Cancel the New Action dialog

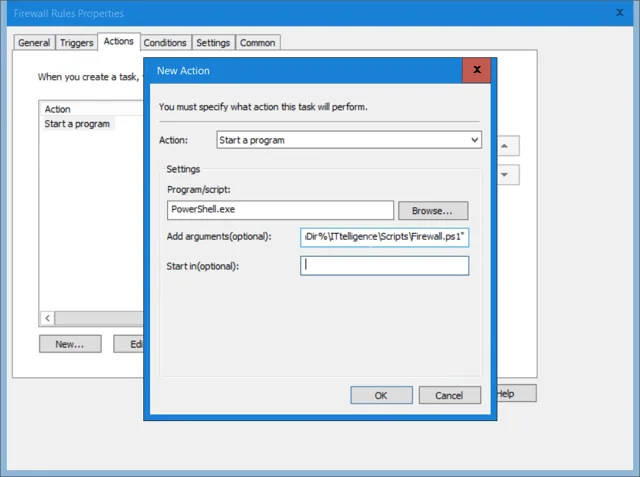point(449,395)
